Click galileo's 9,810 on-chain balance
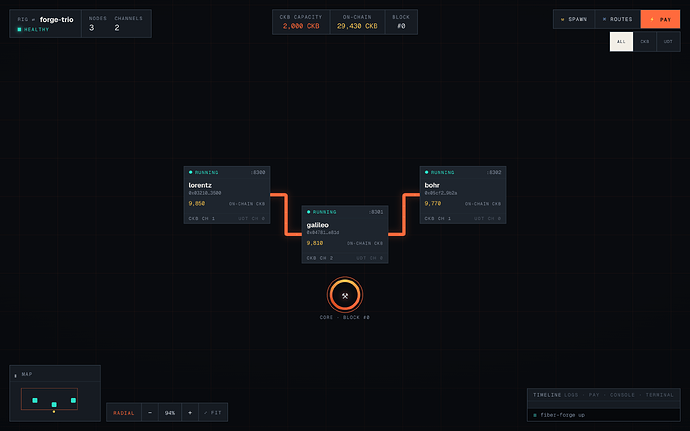Image resolution: width=690 pixels, height=431 pixels. pyautogui.click(x=315, y=243)
